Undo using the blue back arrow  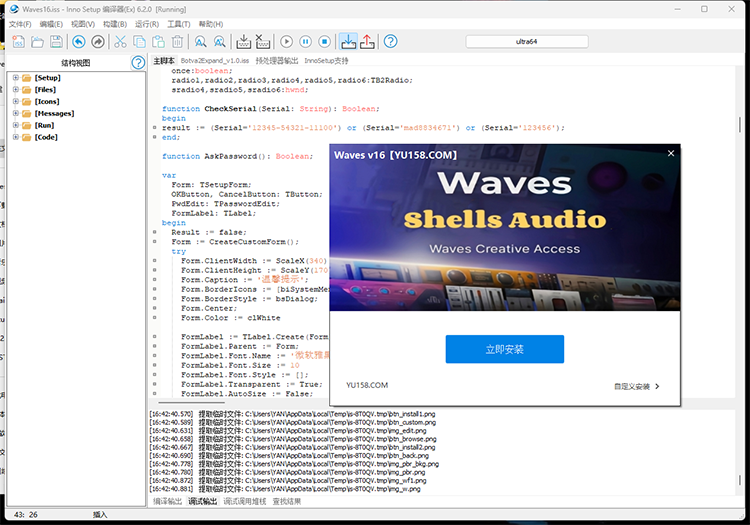click(79, 42)
